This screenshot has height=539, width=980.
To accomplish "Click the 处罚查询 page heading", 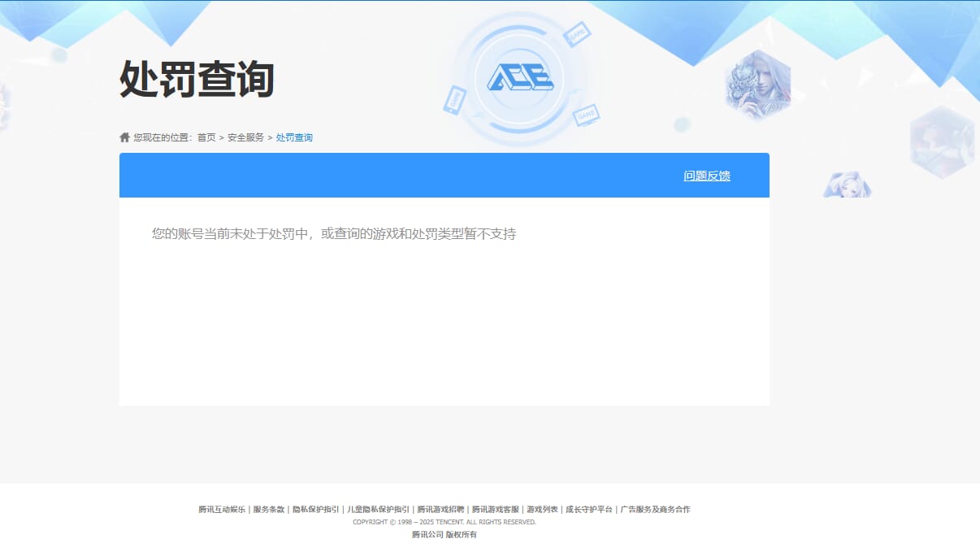I will [197, 79].
